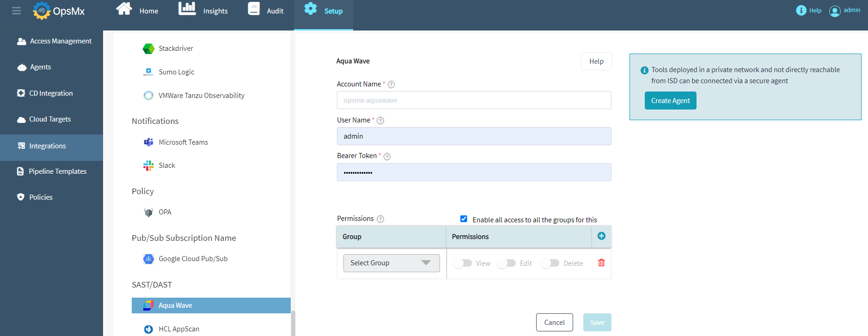Click the red delete trash icon
The width and height of the screenshot is (868, 336).
point(601,263)
